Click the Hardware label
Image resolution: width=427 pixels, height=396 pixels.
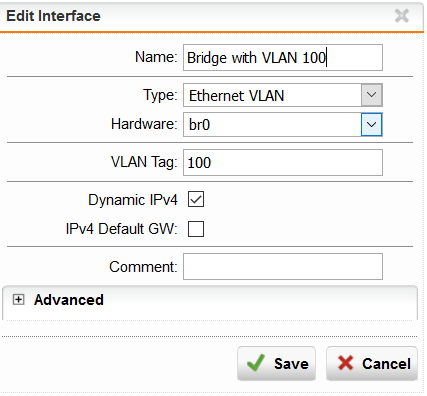click(x=144, y=124)
